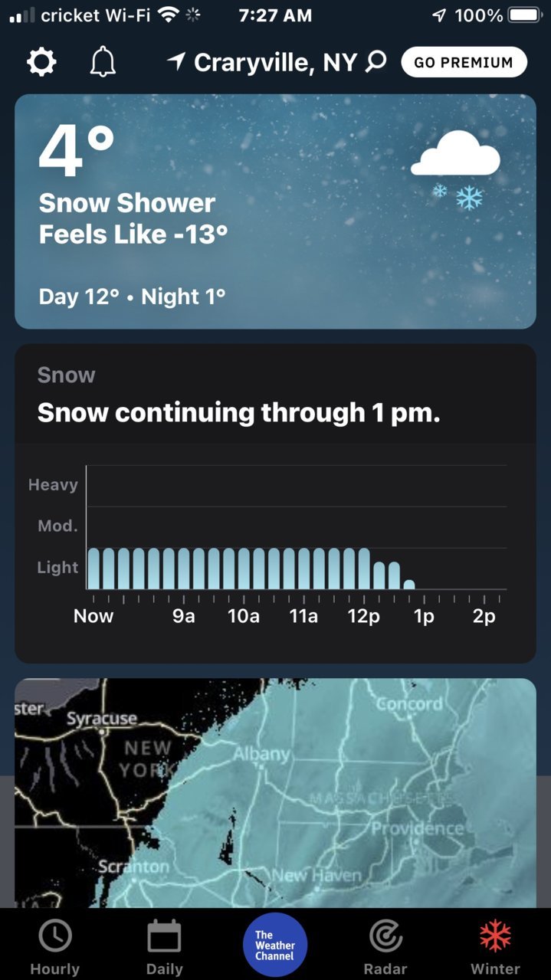
Task: Open the Hourly clock tab
Action: (x=54, y=948)
